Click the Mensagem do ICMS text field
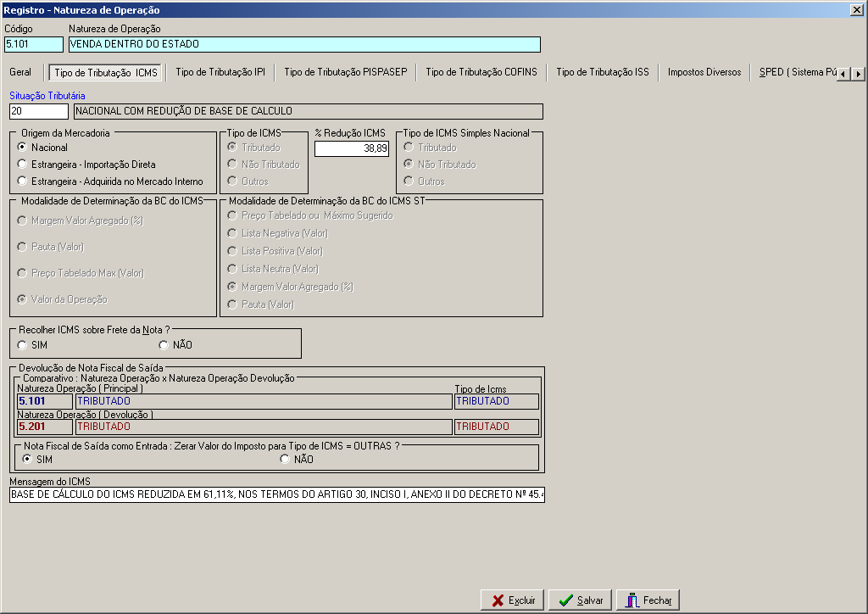Screen dimensions: 868x614 point(277,494)
